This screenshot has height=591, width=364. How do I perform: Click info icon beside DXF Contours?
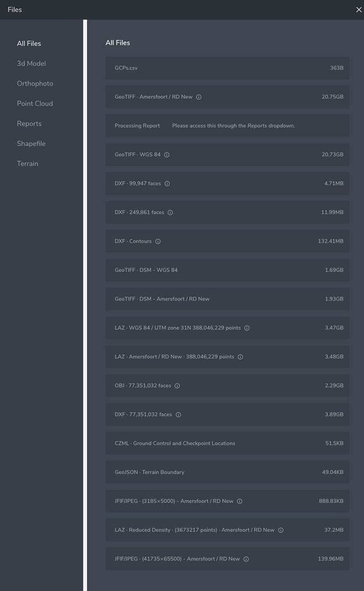(158, 242)
